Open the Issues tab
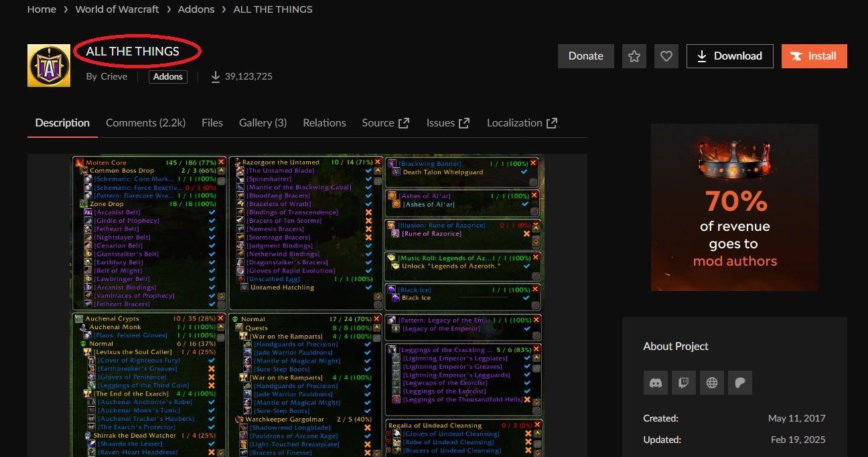 tap(447, 123)
